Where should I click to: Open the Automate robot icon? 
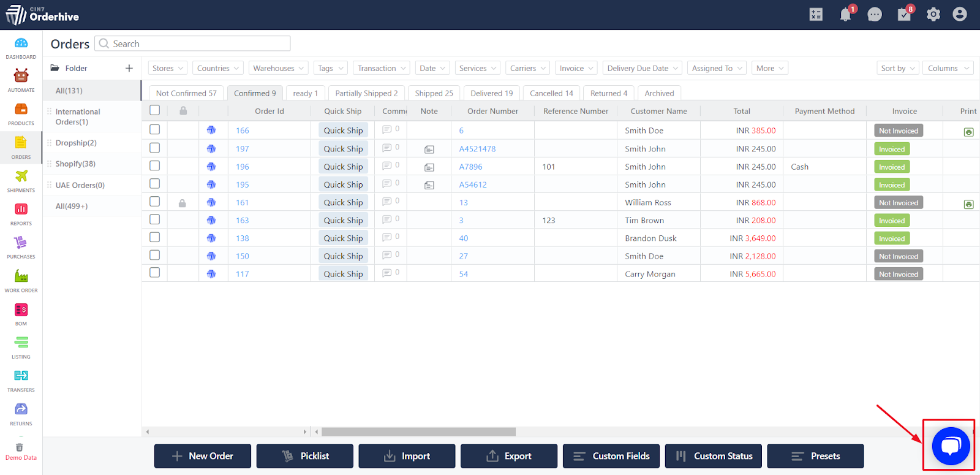tap(21, 76)
